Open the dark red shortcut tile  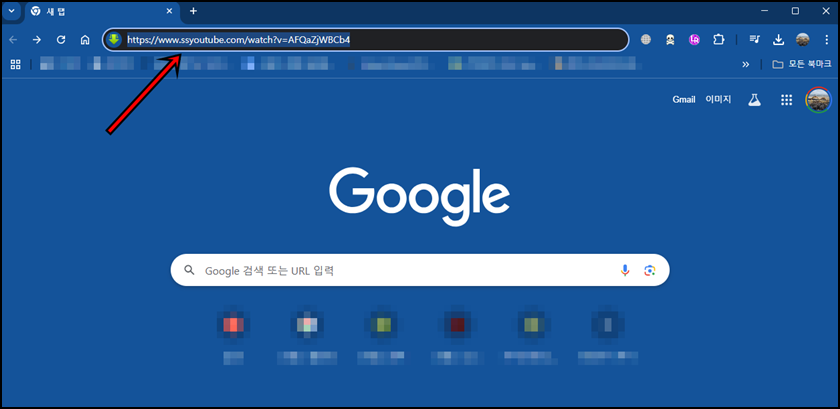[x=457, y=324]
